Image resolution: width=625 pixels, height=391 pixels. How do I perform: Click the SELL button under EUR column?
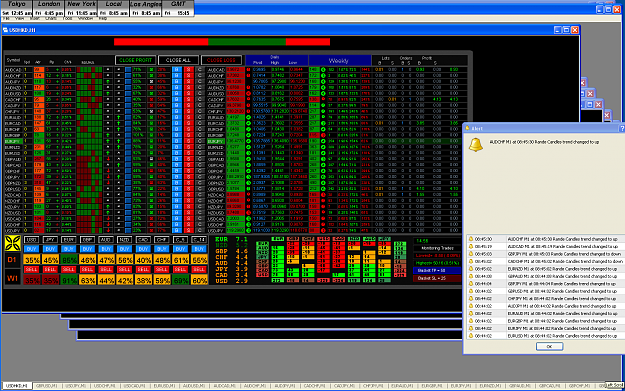(x=69, y=269)
